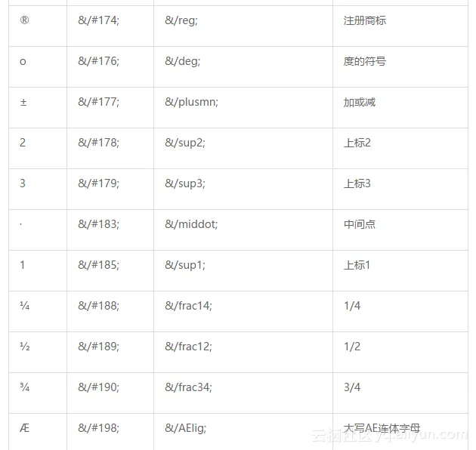Screen dimensions: 476x450
Task: Click the ¼ fraction symbol
Action: pos(24,306)
